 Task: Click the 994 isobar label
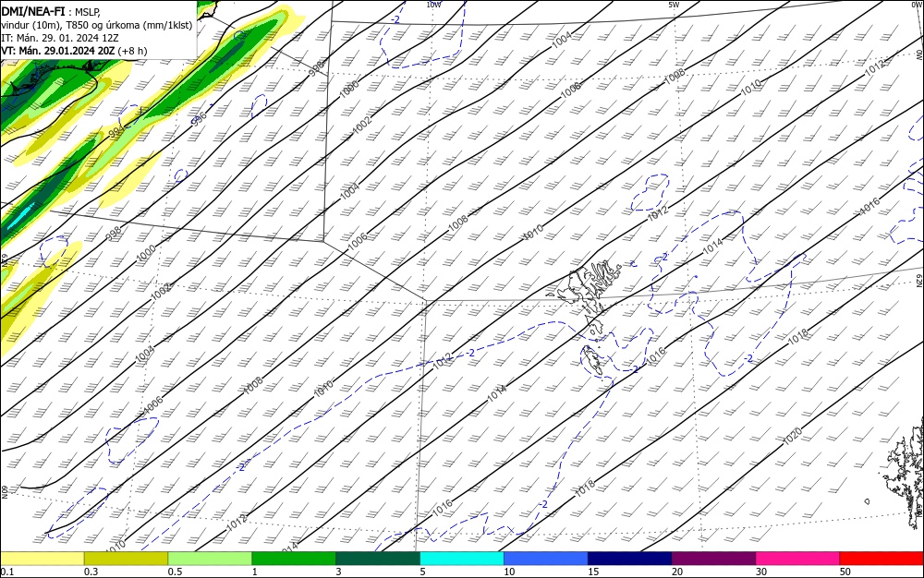click(116, 132)
